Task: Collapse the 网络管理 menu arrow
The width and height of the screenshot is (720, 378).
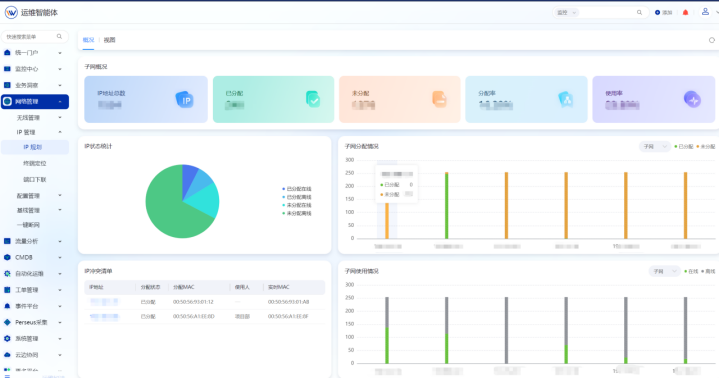Action: click(60, 102)
